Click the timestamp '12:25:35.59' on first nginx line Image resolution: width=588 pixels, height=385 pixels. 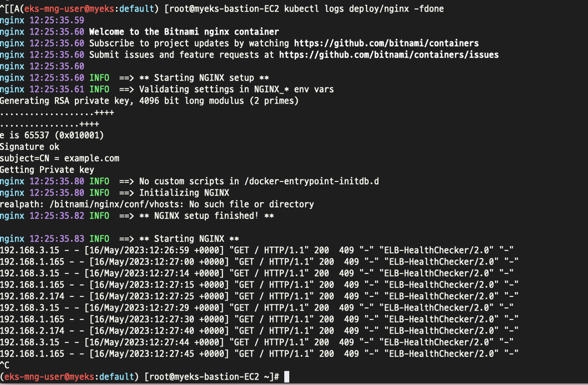click(x=56, y=20)
